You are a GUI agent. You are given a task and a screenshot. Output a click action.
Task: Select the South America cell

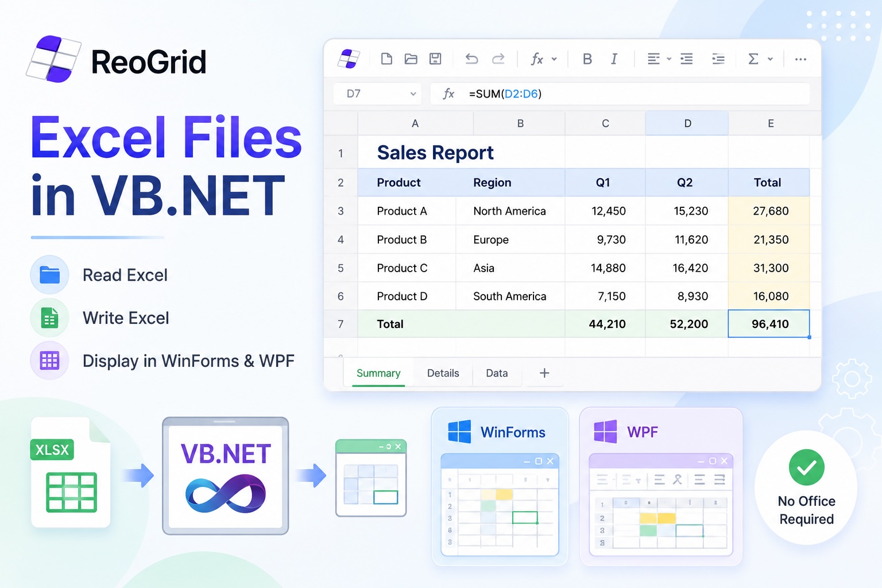510,296
